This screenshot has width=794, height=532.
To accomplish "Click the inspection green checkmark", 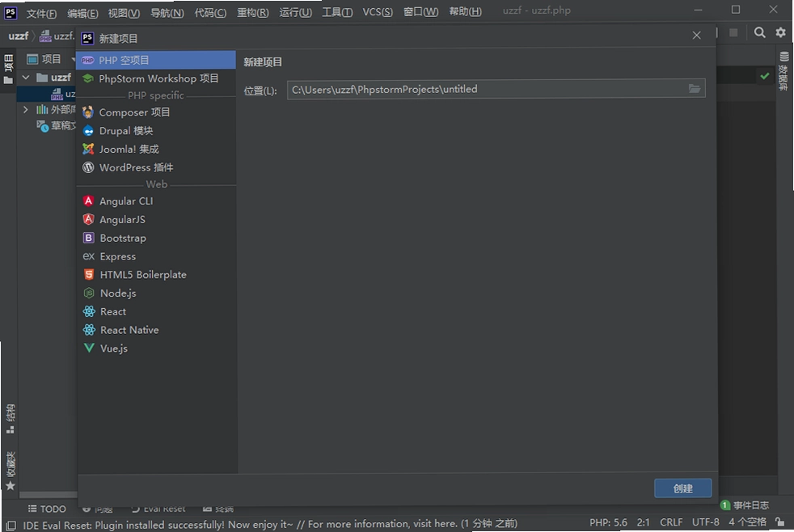I will coord(765,76).
